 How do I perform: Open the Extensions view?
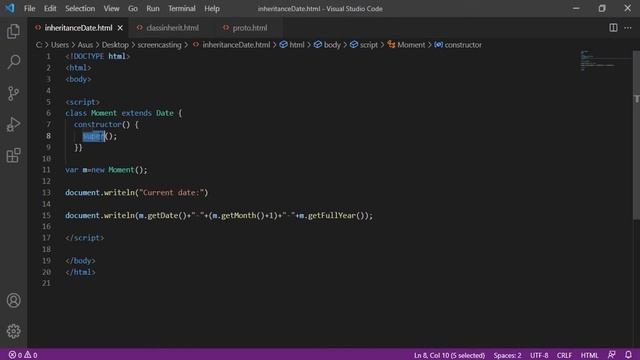coord(13,156)
